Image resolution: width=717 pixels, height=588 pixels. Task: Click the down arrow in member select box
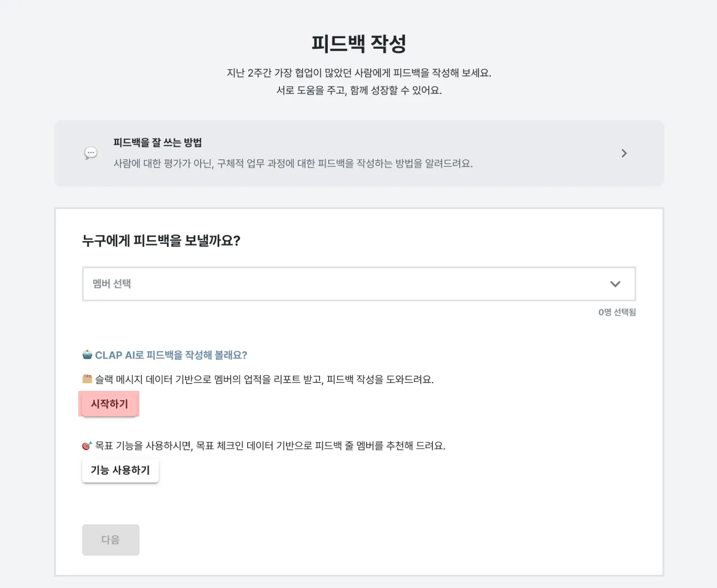615,284
